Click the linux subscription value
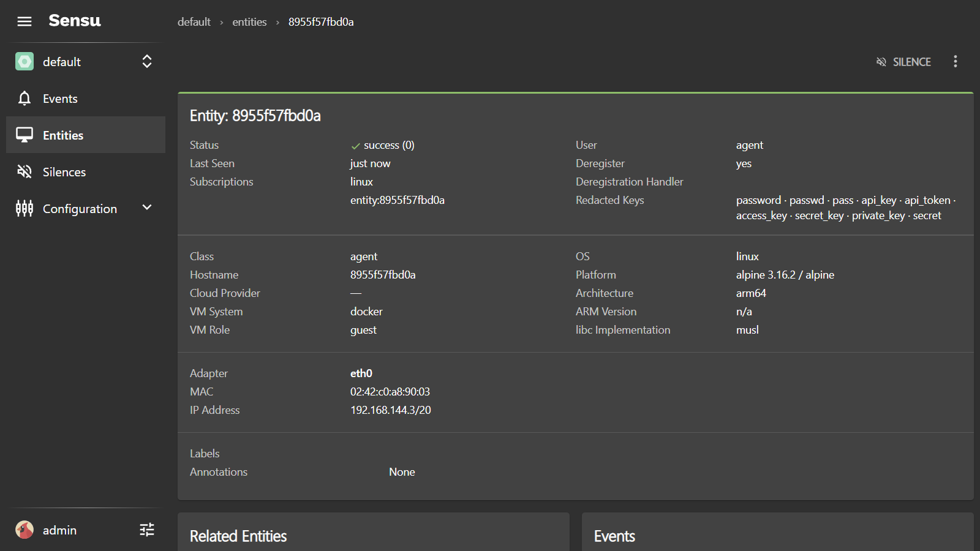980x551 pixels. click(x=361, y=182)
